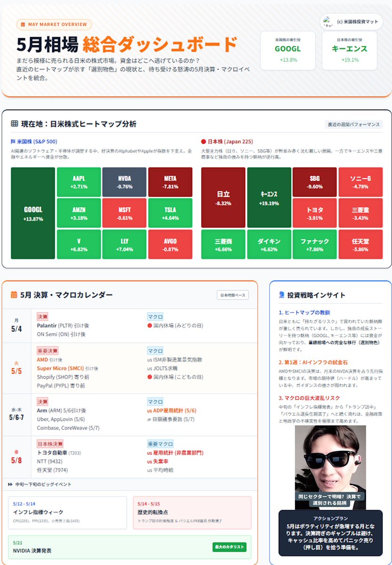Click the V +6.82% heatmap tile
The image size is (392, 565).
tap(79, 244)
